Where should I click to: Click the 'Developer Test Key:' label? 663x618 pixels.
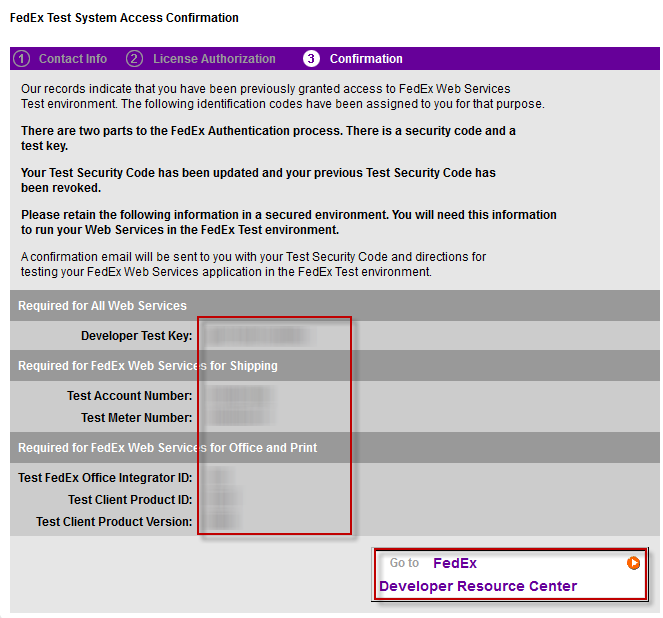[x=137, y=336]
